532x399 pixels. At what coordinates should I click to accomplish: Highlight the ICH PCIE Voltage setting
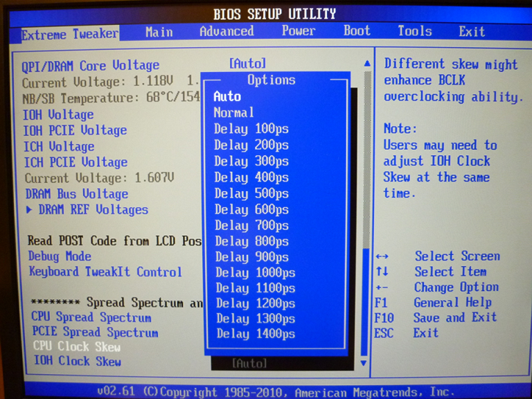76,163
